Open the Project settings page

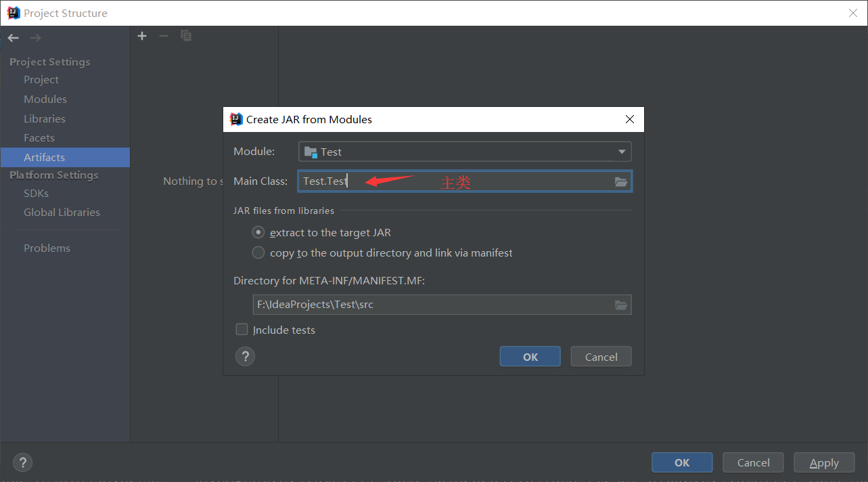pyautogui.click(x=41, y=79)
